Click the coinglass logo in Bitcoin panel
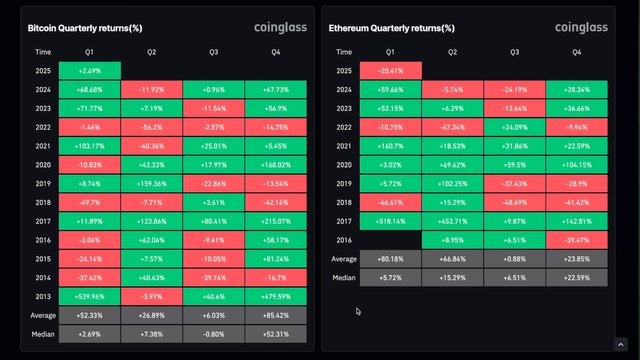Viewport: 640px width, 360px height. pos(280,27)
